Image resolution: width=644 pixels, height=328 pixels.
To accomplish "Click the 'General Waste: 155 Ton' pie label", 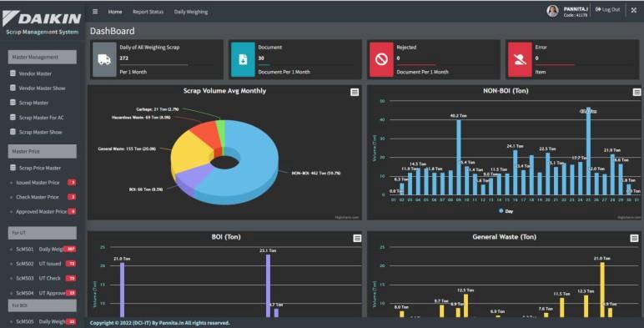I will 127,149.
